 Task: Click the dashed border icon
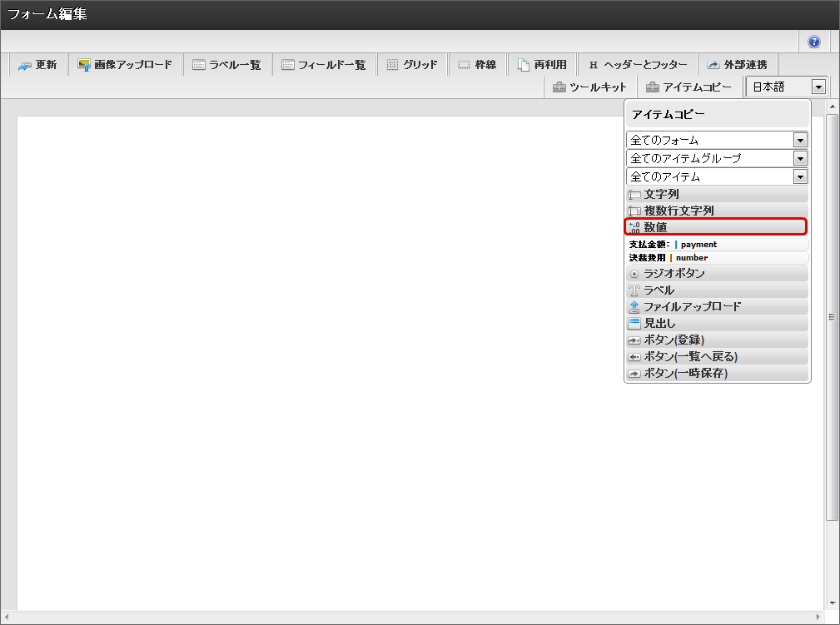tap(464, 65)
